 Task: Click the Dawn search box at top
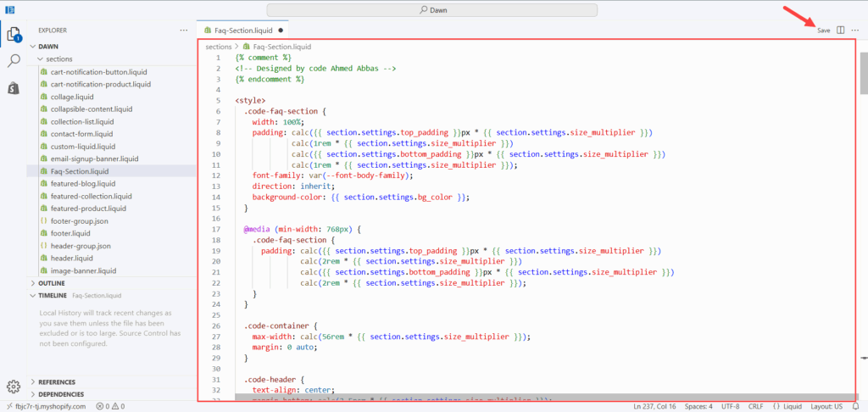(x=432, y=9)
